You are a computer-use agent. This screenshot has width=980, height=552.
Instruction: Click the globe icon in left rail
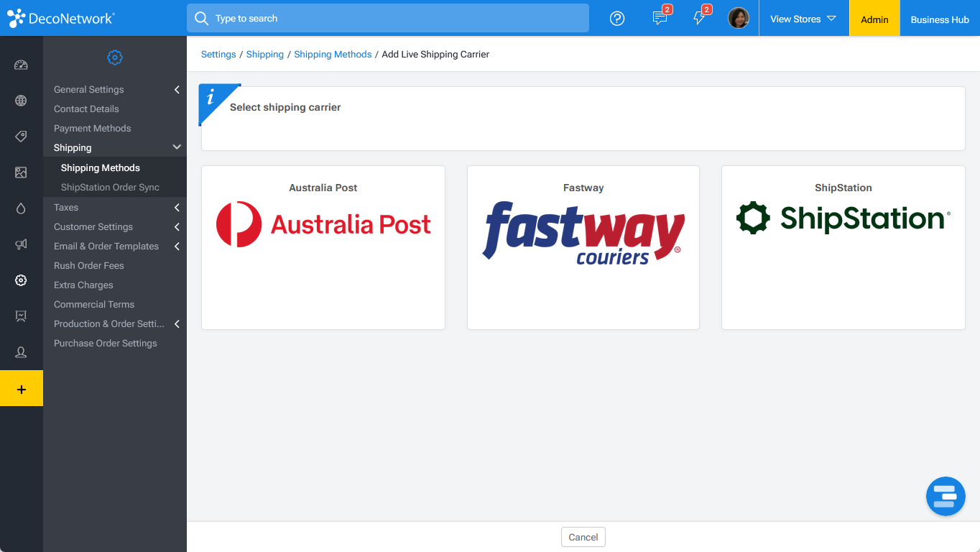[x=21, y=101]
